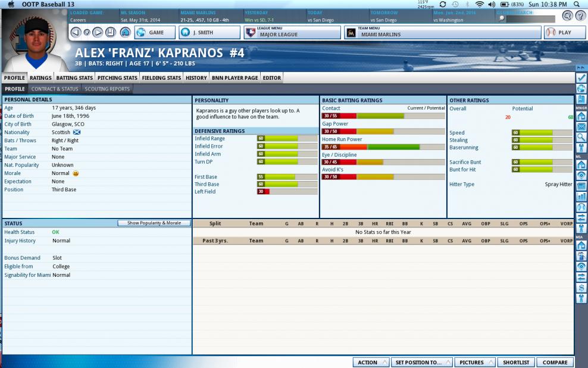Select the Contract & Status sub-tab
The image size is (588, 368).
pyautogui.click(x=55, y=89)
